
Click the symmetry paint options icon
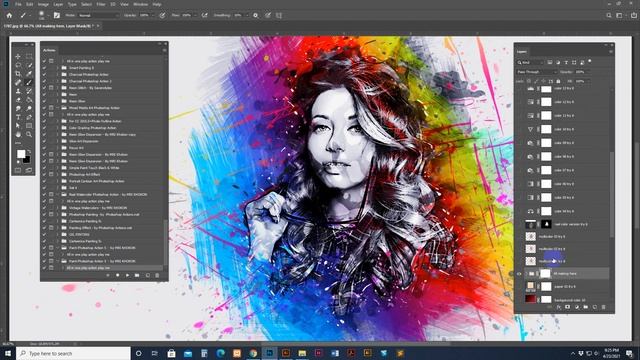[279, 15]
